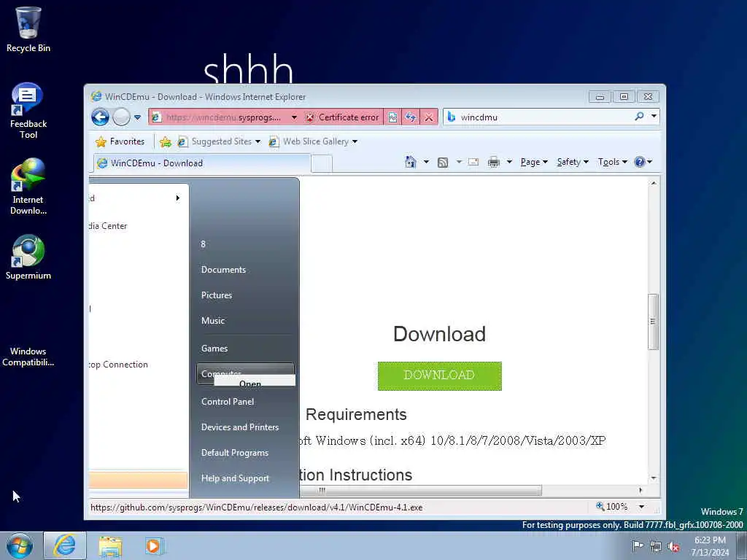
Task: Open Documents in the Start menu
Action: (223, 270)
